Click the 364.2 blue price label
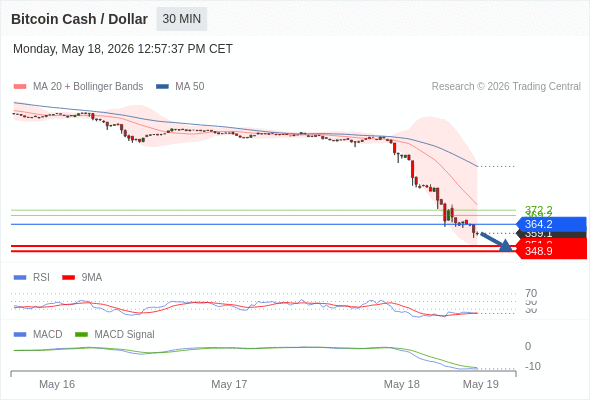The height and width of the screenshot is (400, 590). click(x=551, y=224)
